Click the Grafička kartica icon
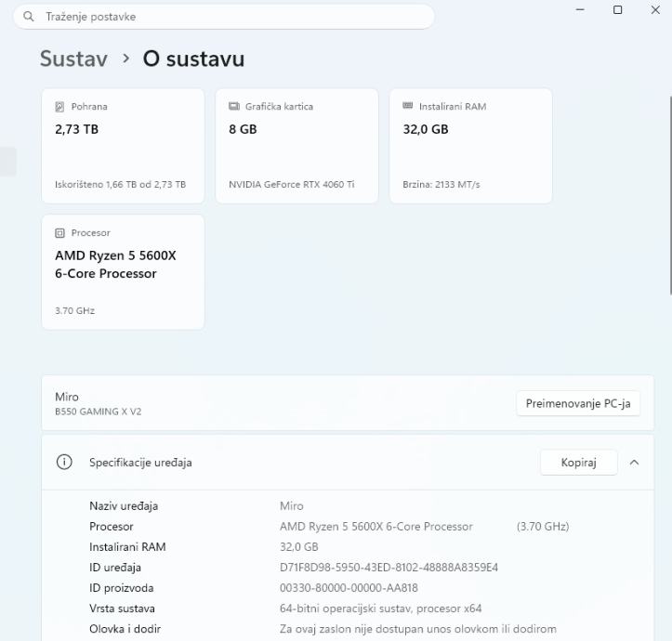The height and width of the screenshot is (641, 672). tap(234, 107)
